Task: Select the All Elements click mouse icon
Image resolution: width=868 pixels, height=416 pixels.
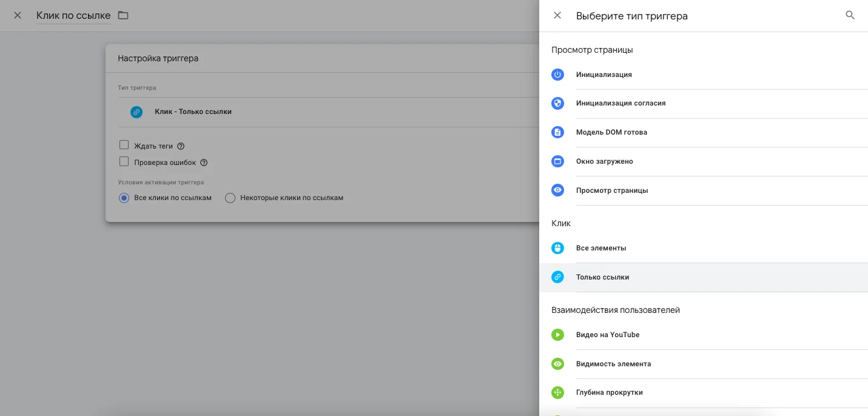Action: [557, 248]
